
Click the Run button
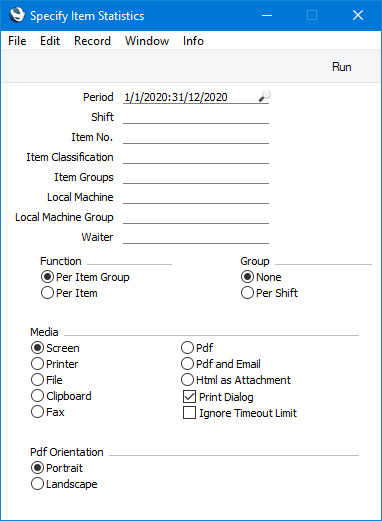(x=342, y=67)
